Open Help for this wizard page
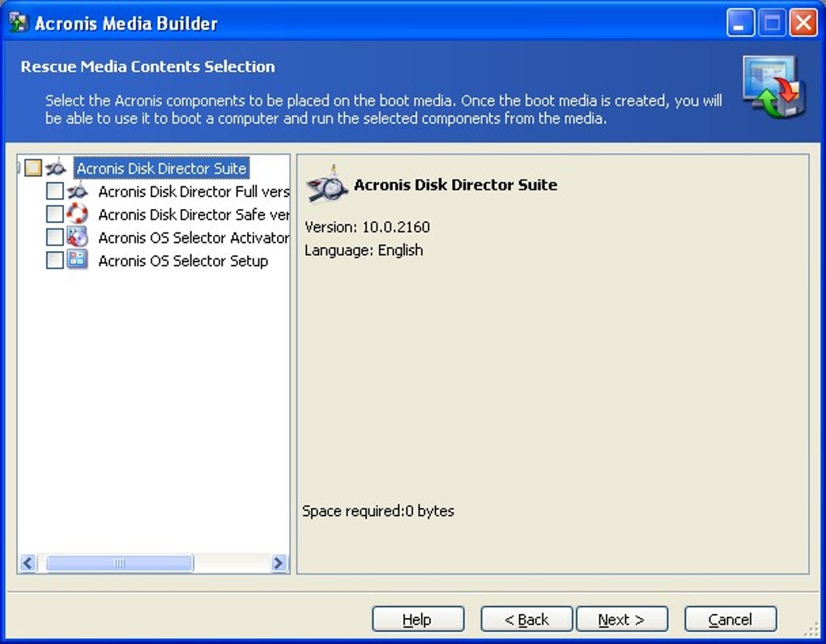The height and width of the screenshot is (644, 826). pyautogui.click(x=418, y=619)
